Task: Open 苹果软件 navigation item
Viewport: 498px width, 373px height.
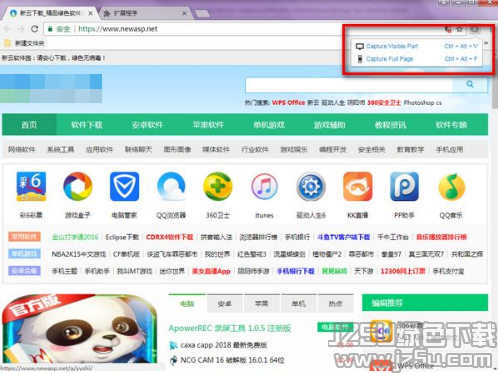Action: point(208,125)
